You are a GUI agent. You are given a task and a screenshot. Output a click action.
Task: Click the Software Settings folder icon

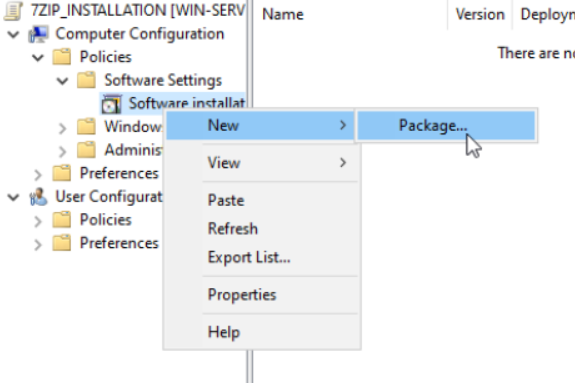(x=86, y=80)
